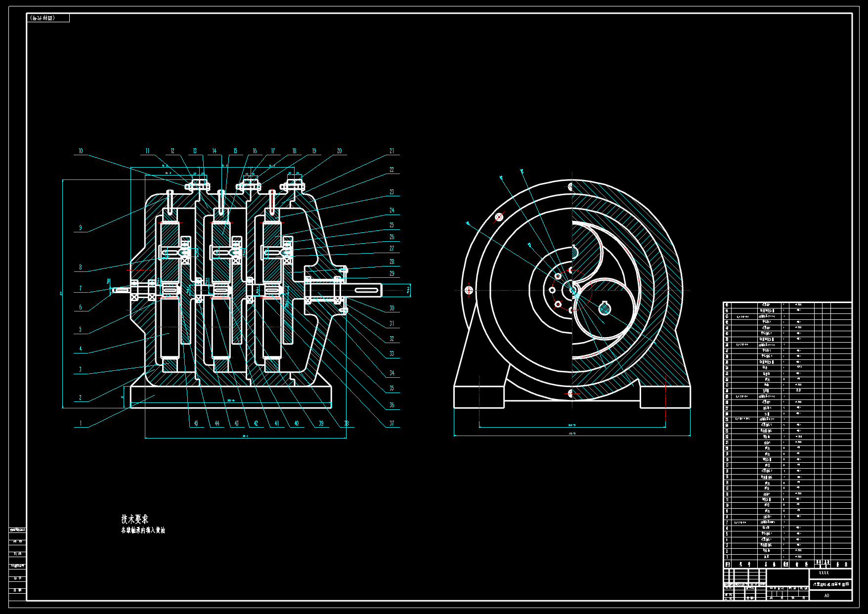This screenshot has width=868, height=614.
Task: Pick part callout number 45
Action: click(196, 424)
